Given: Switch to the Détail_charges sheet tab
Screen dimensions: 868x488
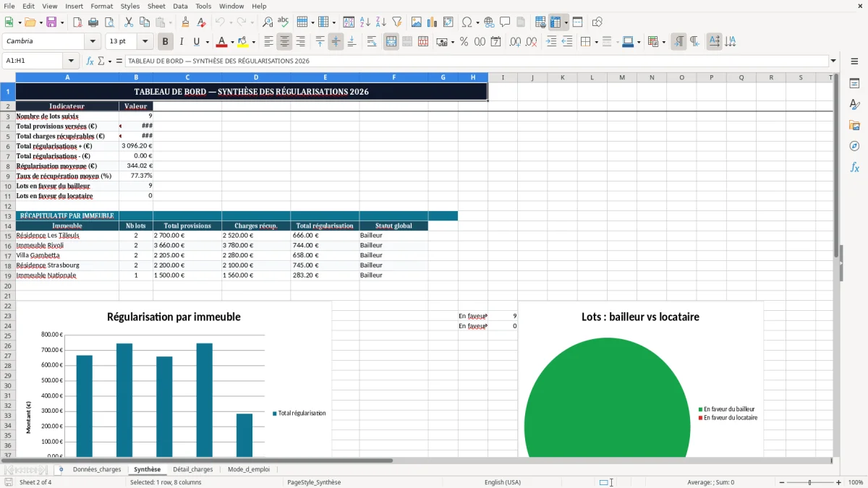Looking at the screenshot, I should [192, 469].
